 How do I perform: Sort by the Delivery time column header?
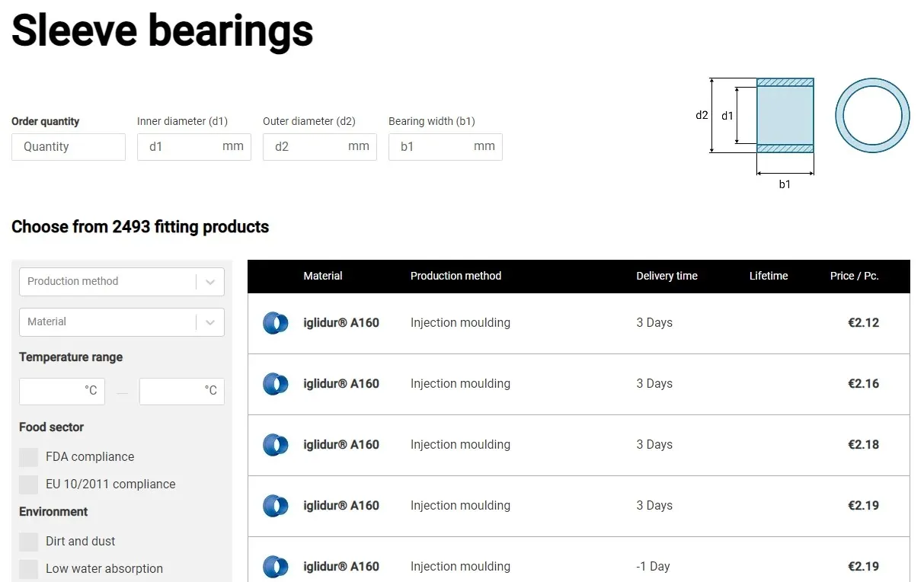(x=667, y=276)
